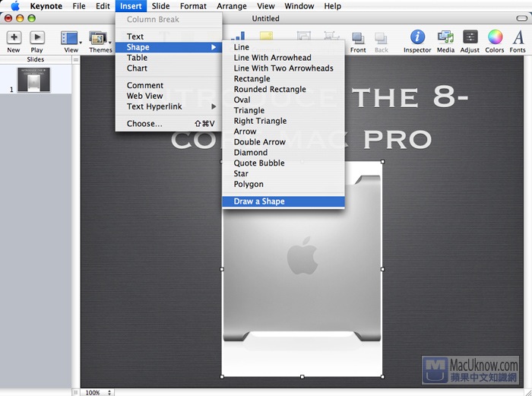This screenshot has width=532, height=396.
Task: Click the chart icon in the toolbar
Action: 238,36
